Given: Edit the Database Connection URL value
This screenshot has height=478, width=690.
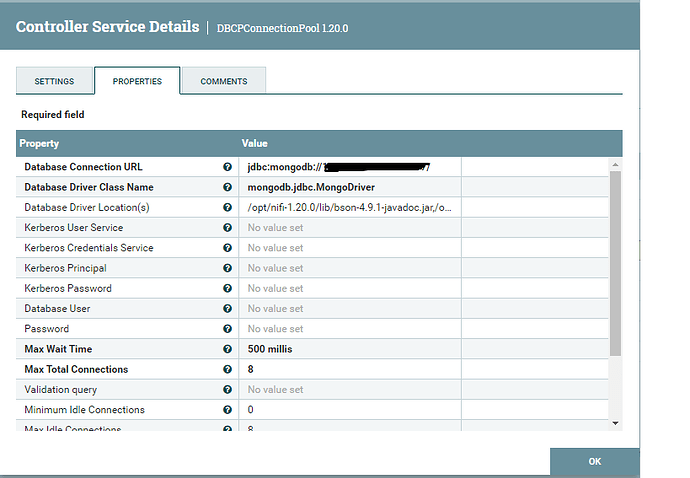Looking at the screenshot, I should pyautogui.click(x=349, y=167).
